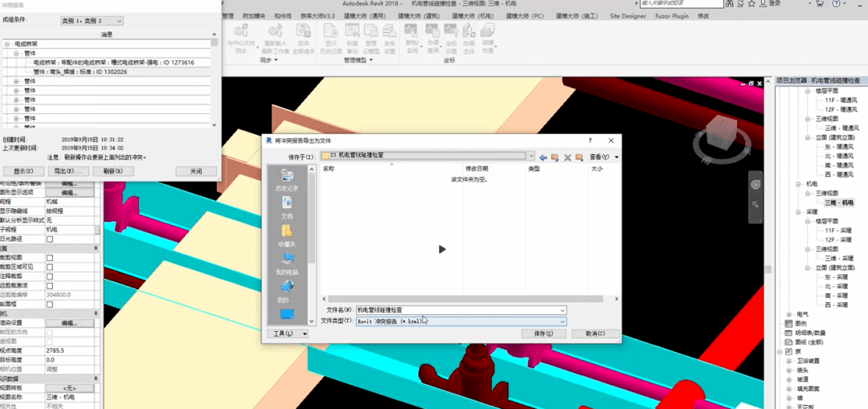This screenshot has width=868, height=409.
Task: Open the 族库大师V3.3 ribbon tab
Action: click(x=318, y=16)
